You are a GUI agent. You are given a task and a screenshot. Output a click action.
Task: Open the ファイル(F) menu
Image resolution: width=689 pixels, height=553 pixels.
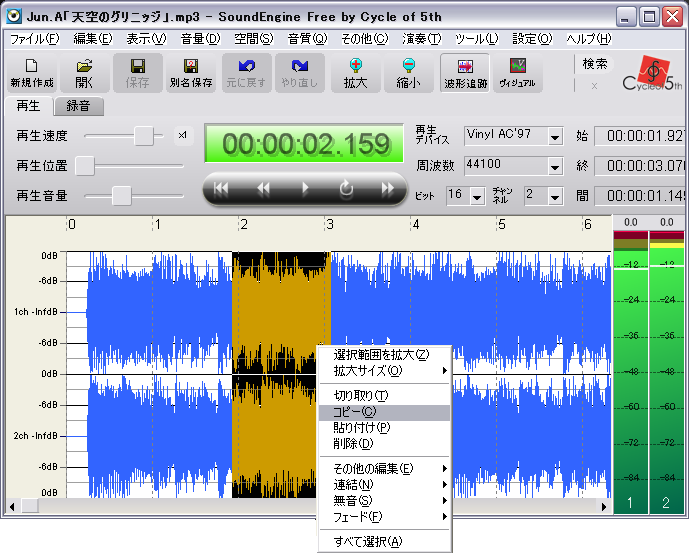[34, 39]
